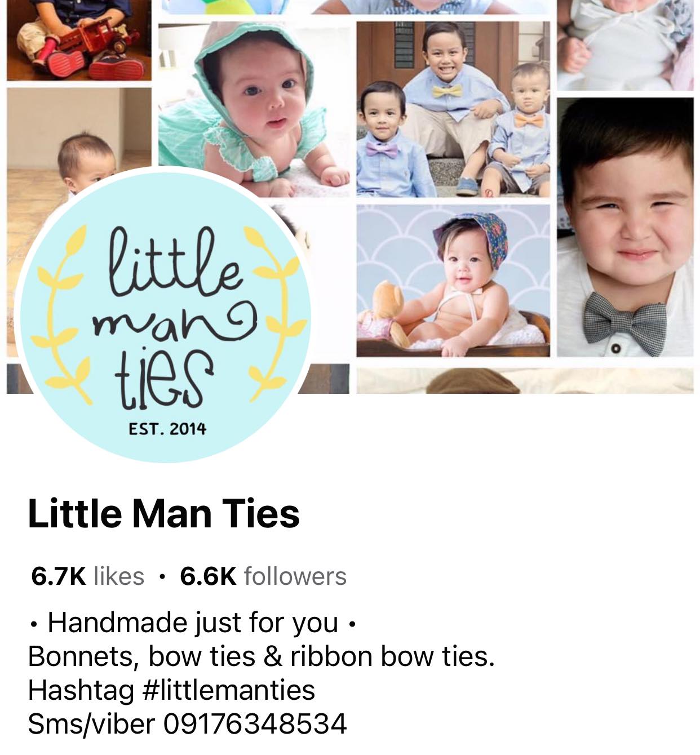Open the cropped bottom cover photo strip
Screen dimensions: 700x755
click(525, 381)
